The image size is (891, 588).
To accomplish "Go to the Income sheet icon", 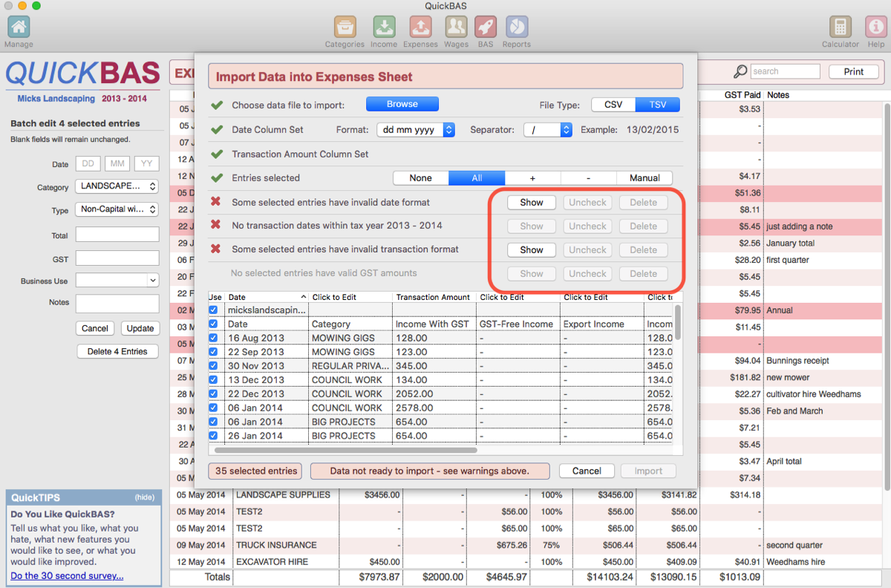I will 384,27.
